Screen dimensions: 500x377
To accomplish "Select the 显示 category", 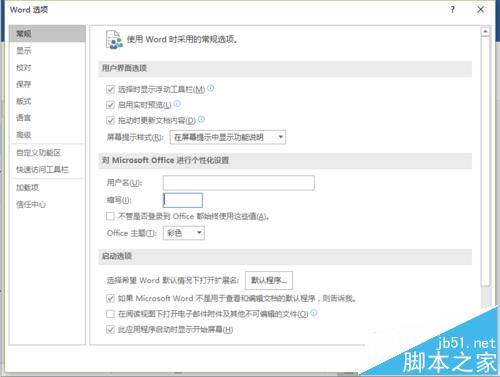I will pyautogui.click(x=47, y=51).
